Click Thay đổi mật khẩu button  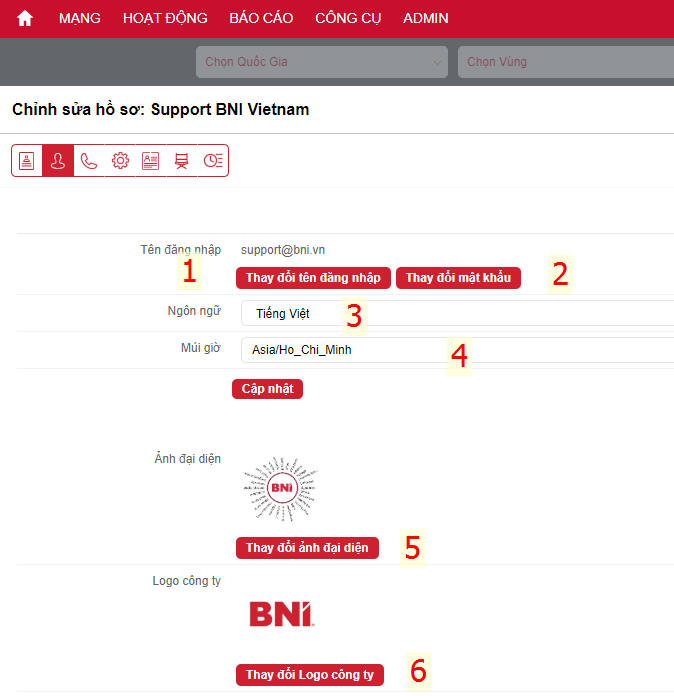click(458, 278)
